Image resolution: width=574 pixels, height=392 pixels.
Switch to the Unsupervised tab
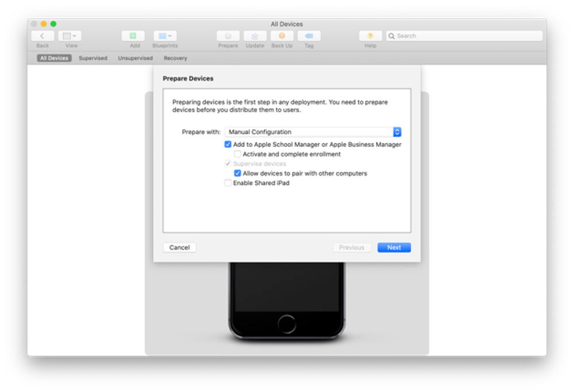click(135, 58)
